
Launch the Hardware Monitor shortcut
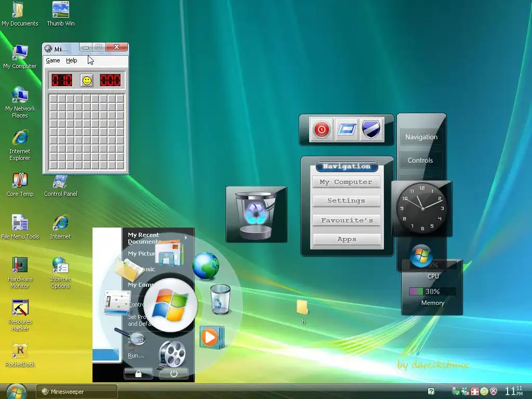point(20,273)
